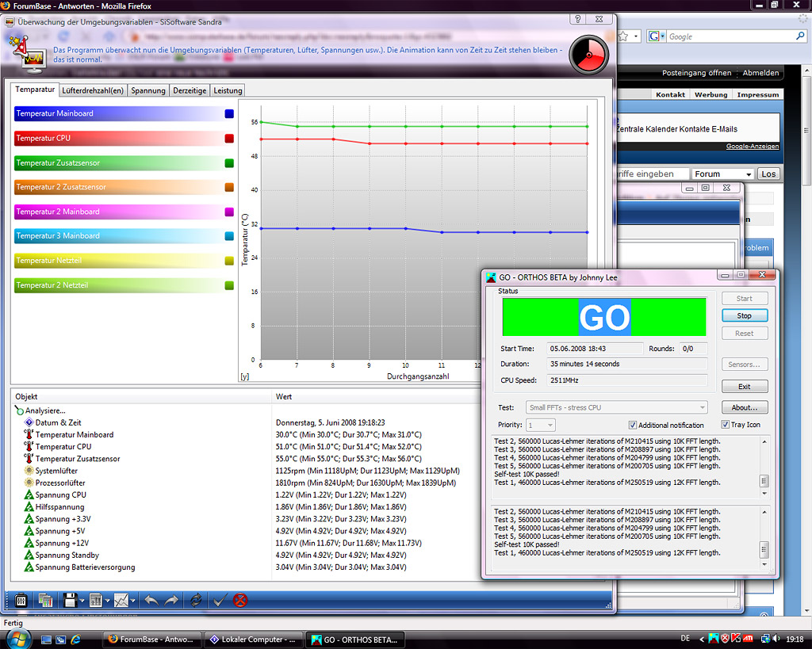Toggle Temperatur 2 Netzteil series green box
Viewport: 812px width, 649px height.
pyautogui.click(x=229, y=286)
